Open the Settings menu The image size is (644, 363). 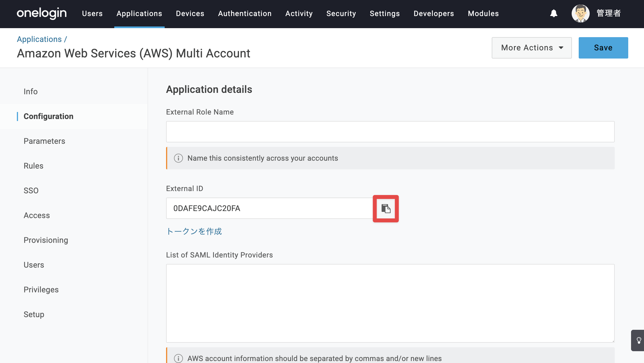click(385, 14)
